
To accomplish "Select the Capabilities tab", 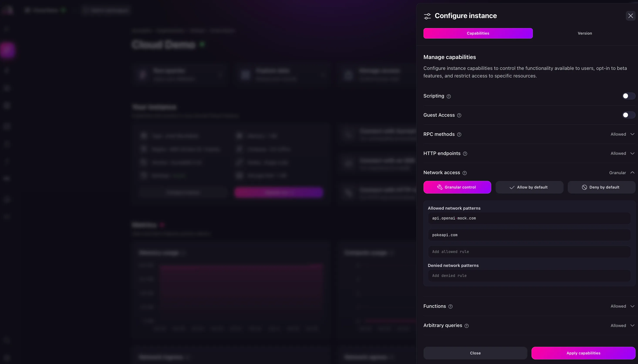I will coord(478,33).
